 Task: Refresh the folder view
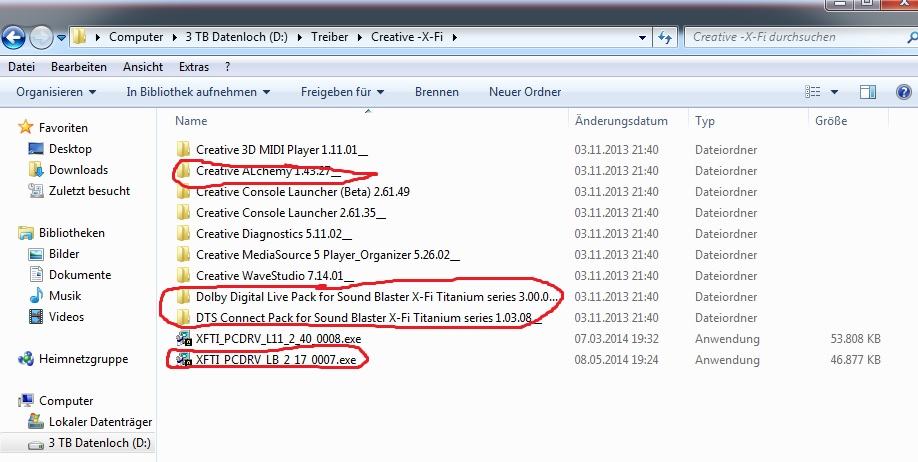(x=664, y=37)
